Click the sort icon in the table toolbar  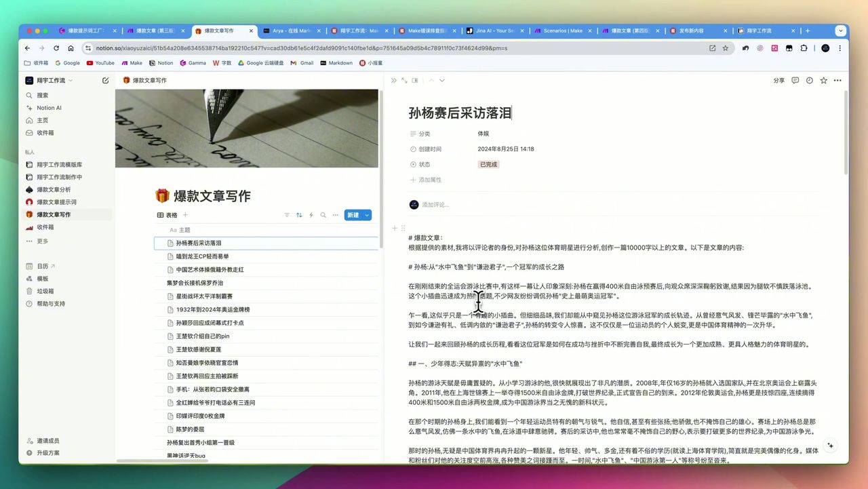pos(298,215)
